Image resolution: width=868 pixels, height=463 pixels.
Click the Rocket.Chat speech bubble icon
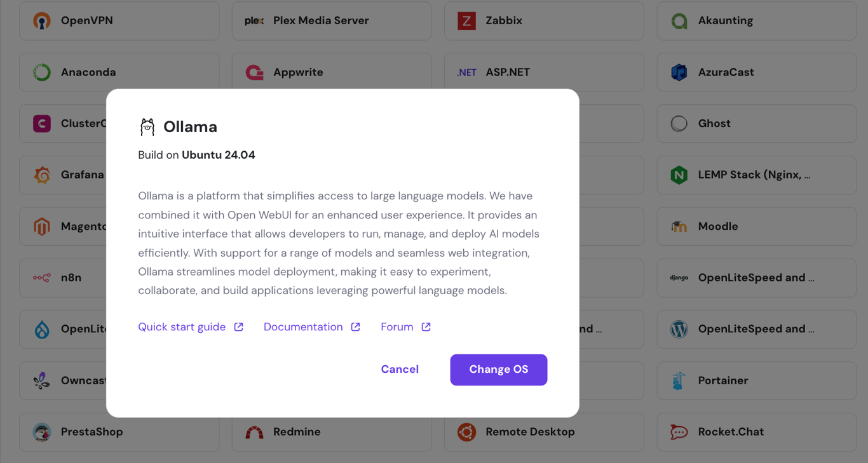click(x=679, y=432)
